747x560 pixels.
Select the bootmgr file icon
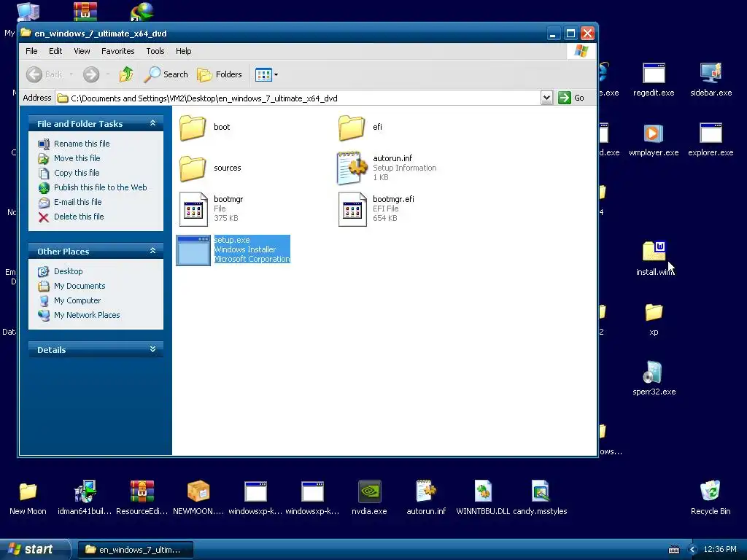[x=193, y=209]
